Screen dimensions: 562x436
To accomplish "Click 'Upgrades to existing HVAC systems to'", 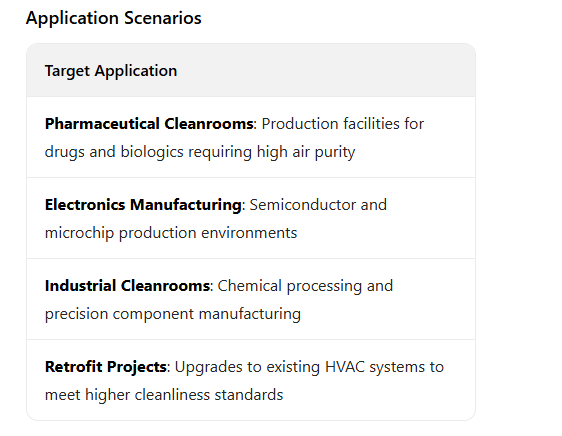I will 309,367.
